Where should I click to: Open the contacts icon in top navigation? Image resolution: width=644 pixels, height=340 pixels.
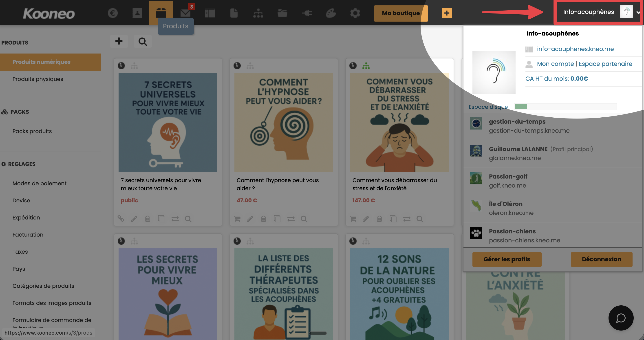click(x=137, y=13)
